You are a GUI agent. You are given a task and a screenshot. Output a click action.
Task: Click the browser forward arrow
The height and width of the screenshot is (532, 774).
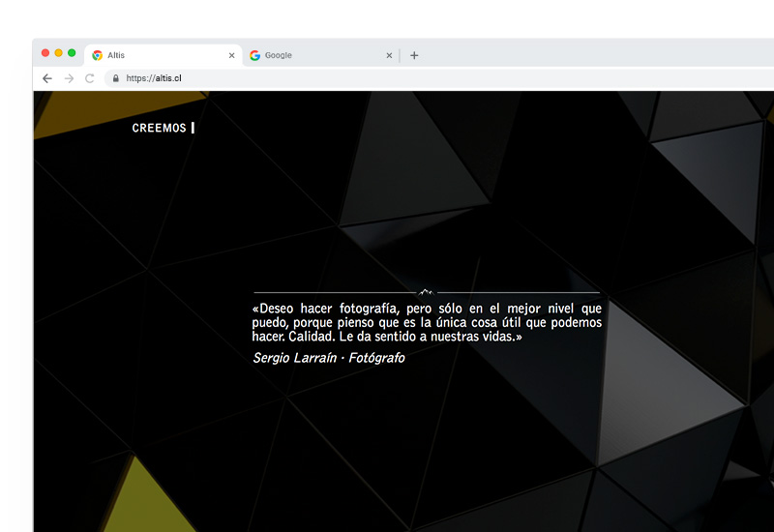tap(69, 78)
